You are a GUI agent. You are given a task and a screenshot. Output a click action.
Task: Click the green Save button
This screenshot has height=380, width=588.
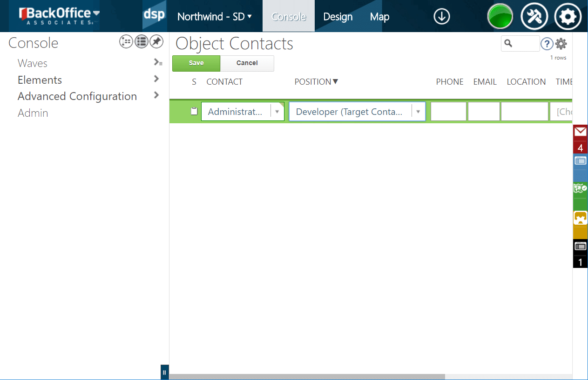[x=196, y=63]
